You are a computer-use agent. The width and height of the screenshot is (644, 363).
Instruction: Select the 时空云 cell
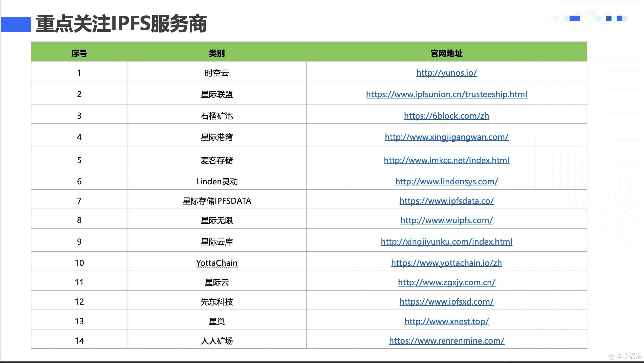217,71
